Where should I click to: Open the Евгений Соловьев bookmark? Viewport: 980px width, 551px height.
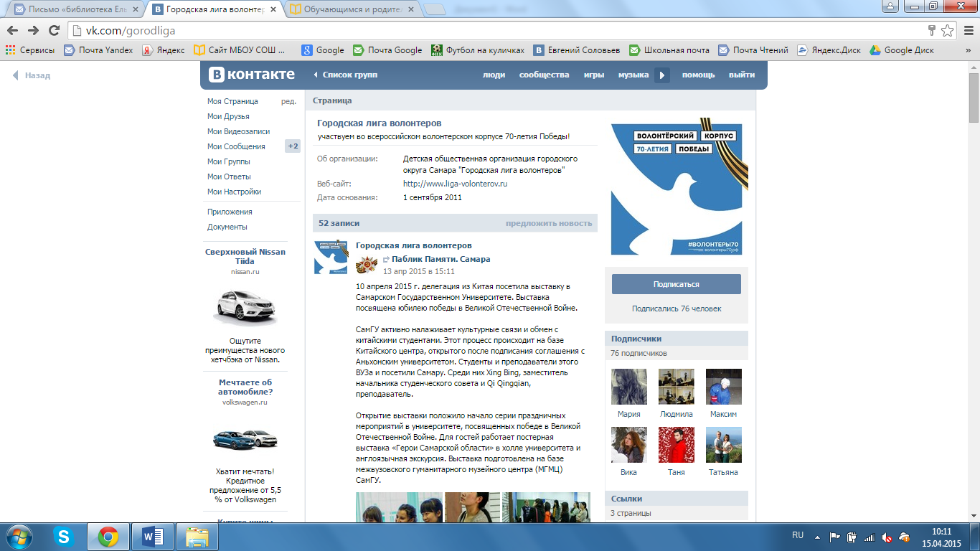tap(577, 50)
